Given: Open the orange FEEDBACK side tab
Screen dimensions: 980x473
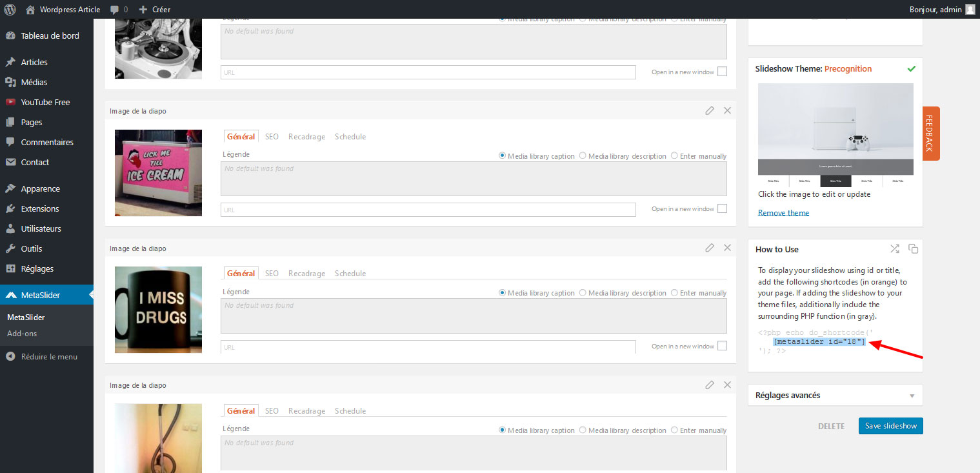Looking at the screenshot, I should [x=931, y=133].
